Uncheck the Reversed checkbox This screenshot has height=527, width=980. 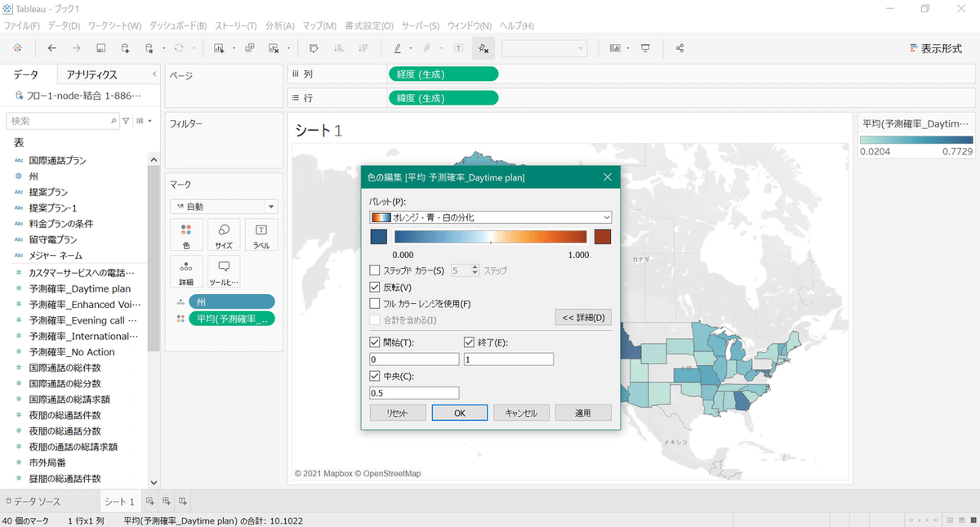[375, 287]
